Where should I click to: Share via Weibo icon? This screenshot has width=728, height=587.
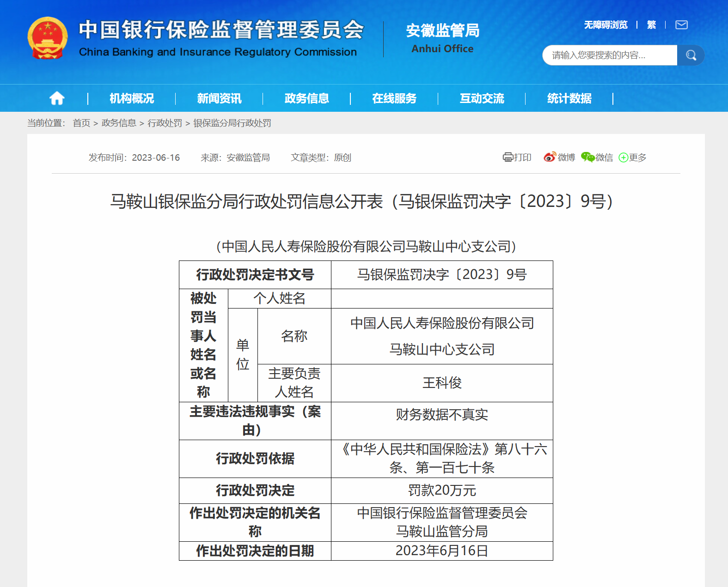550,157
